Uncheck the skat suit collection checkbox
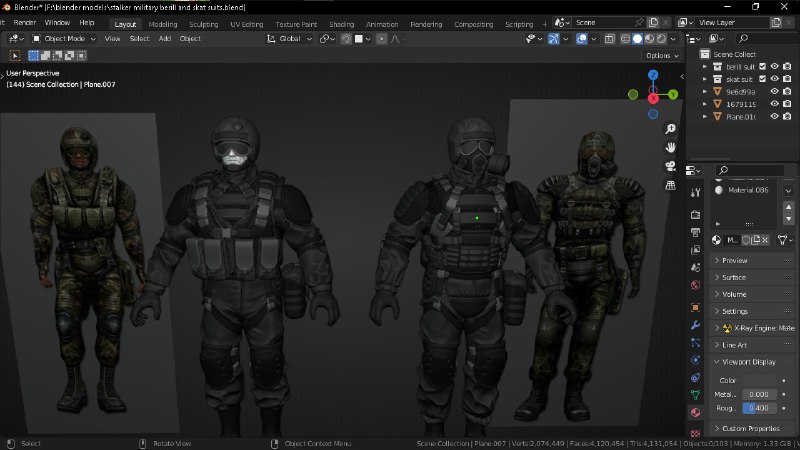The width and height of the screenshot is (800, 450). coord(762,79)
